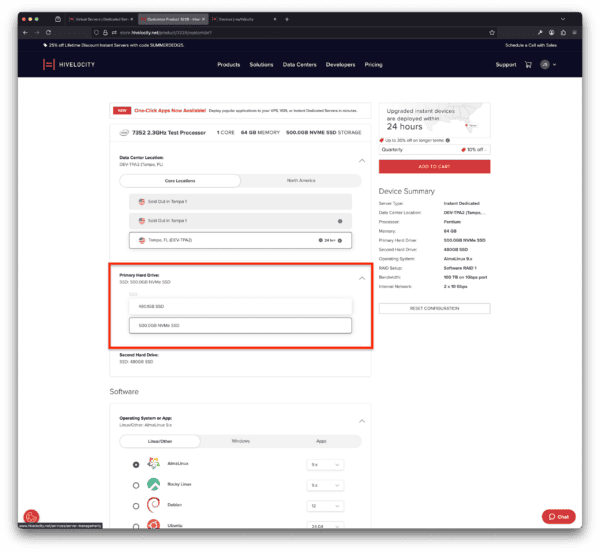600x552 pixels.
Task: Open the user account avatar menu
Action: (x=546, y=65)
